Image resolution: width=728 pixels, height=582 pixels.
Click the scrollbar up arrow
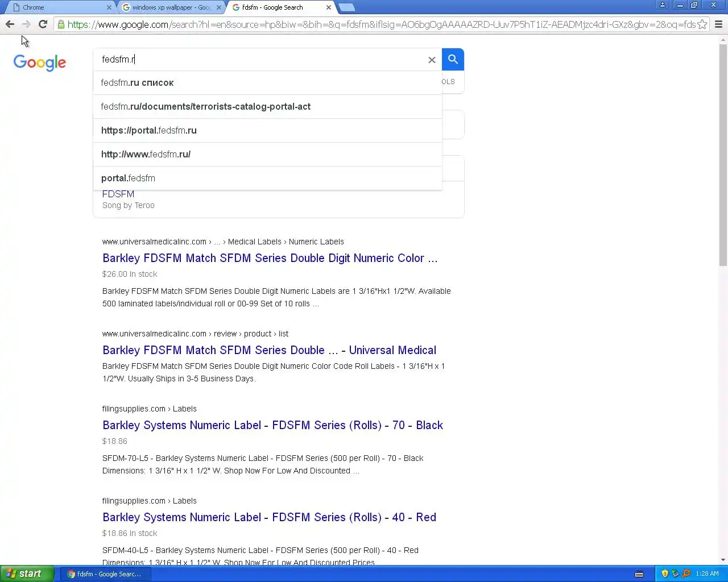(x=723, y=40)
